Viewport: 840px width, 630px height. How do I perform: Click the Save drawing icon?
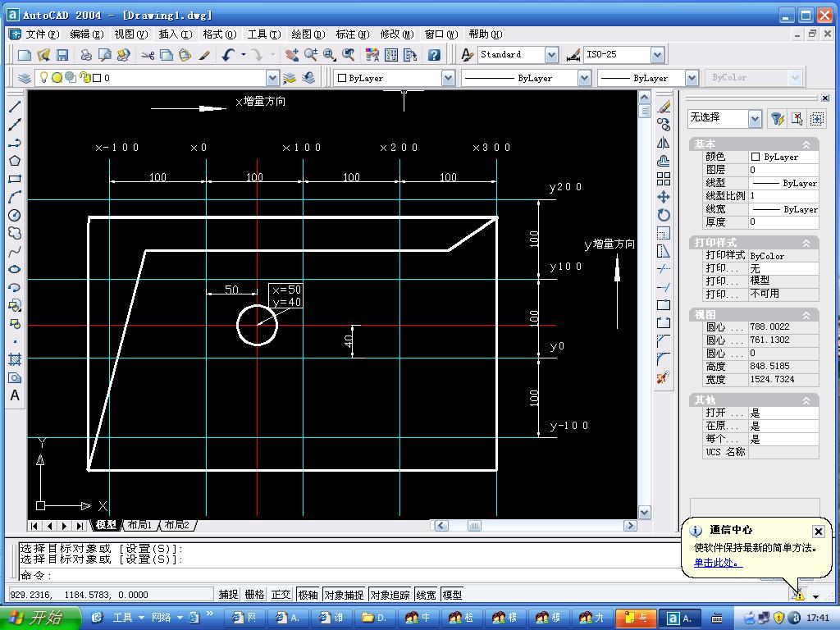(x=62, y=55)
